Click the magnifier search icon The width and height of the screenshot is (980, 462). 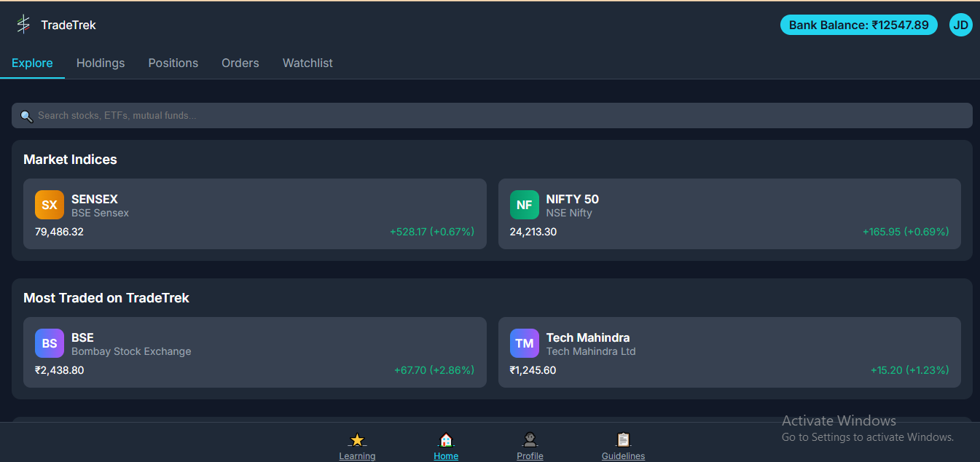point(26,116)
